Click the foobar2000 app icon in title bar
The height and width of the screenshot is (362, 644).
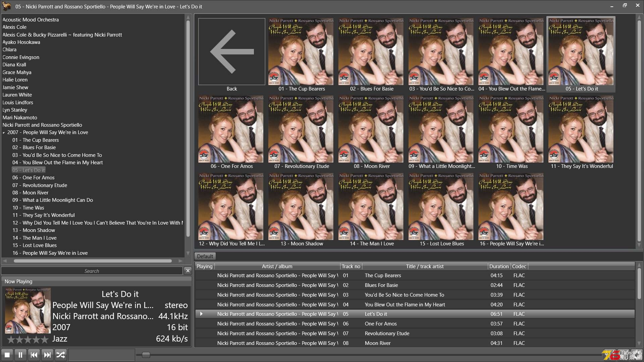tap(6, 6)
